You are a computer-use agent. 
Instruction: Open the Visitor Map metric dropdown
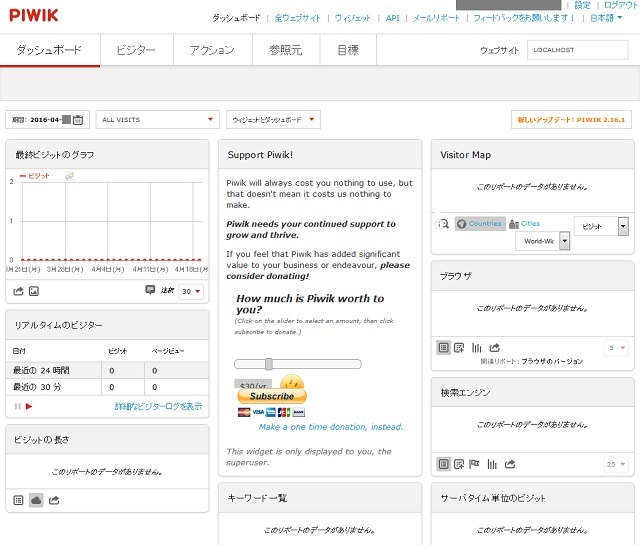coord(601,226)
